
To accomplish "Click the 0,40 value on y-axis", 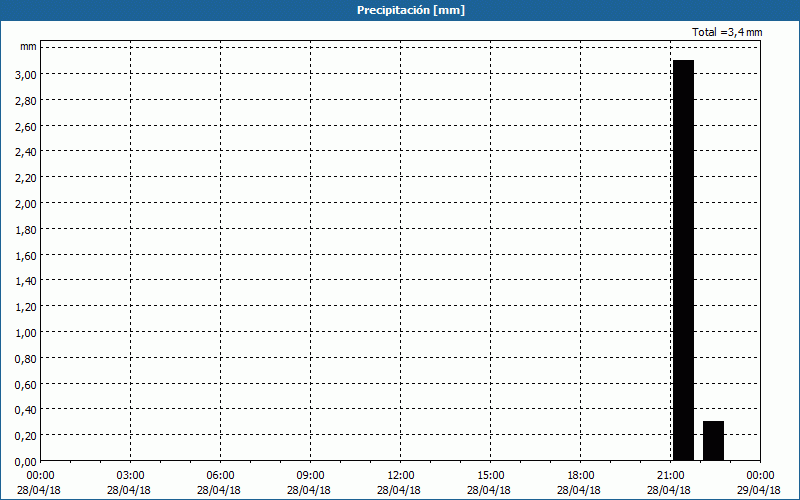I will pos(26,409).
